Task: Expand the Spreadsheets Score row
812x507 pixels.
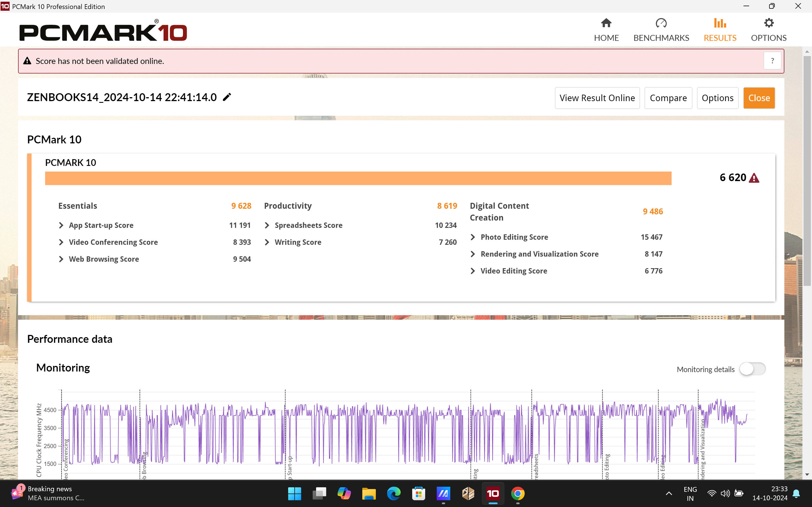Action: (267, 225)
